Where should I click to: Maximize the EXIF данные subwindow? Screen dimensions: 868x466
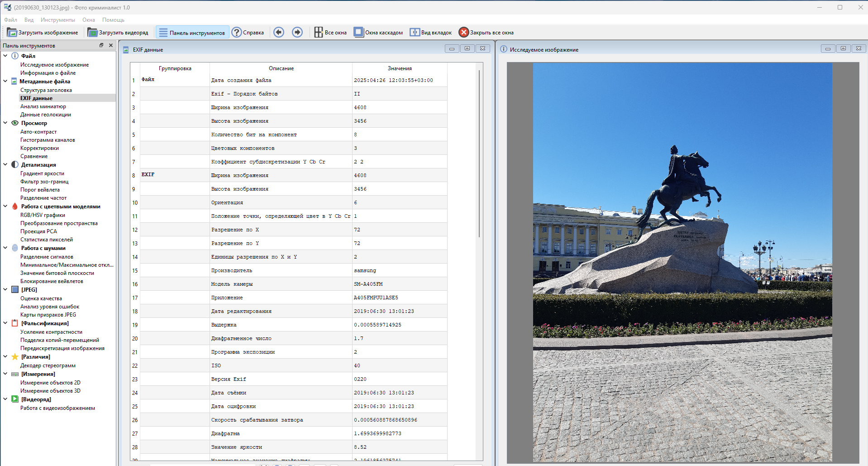click(x=467, y=48)
